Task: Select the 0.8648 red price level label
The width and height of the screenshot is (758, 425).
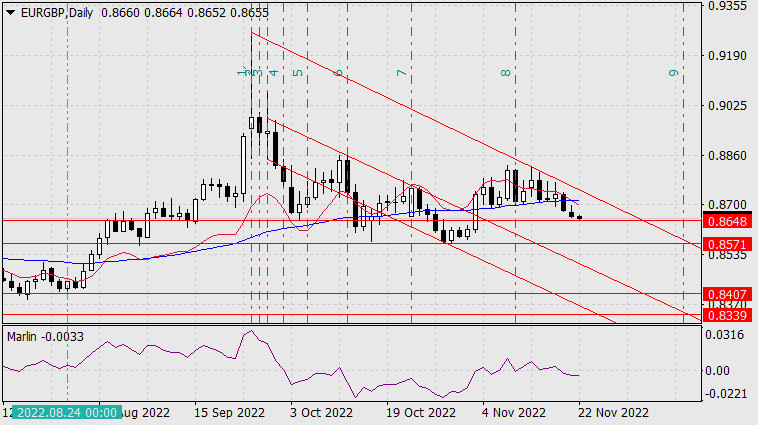Action: pos(728,220)
